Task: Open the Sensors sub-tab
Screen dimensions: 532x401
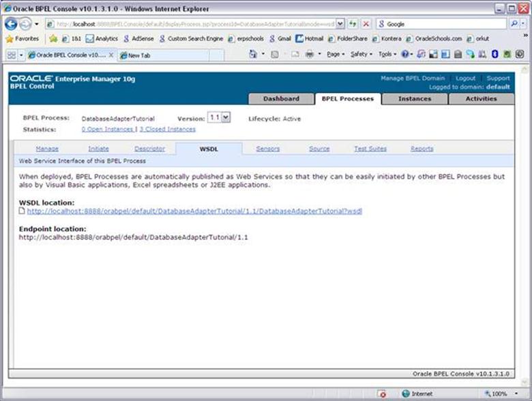Action: (267, 149)
